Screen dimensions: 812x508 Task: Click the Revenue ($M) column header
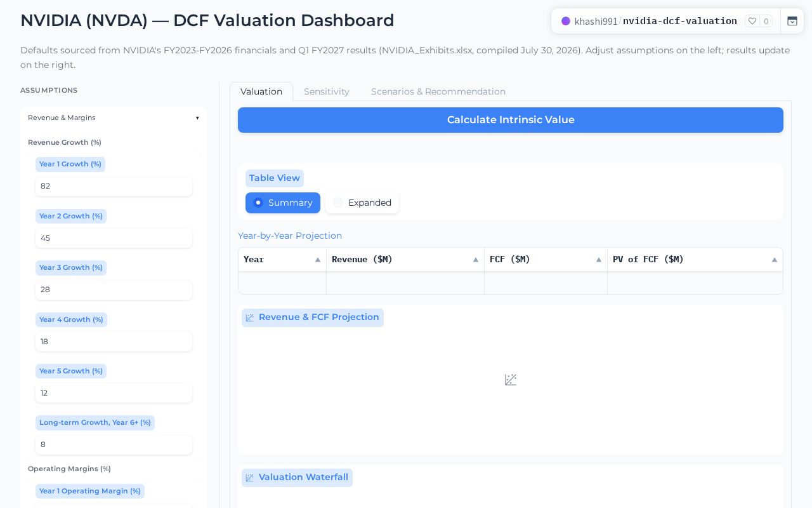(x=405, y=260)
